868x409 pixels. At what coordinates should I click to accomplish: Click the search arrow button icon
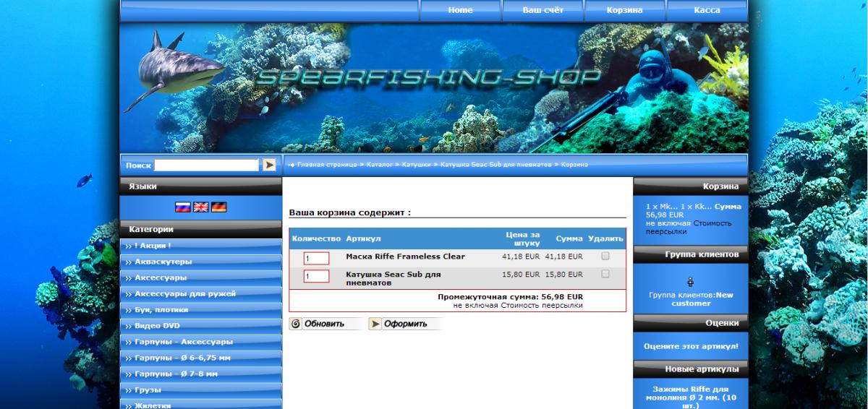(269, 165)
